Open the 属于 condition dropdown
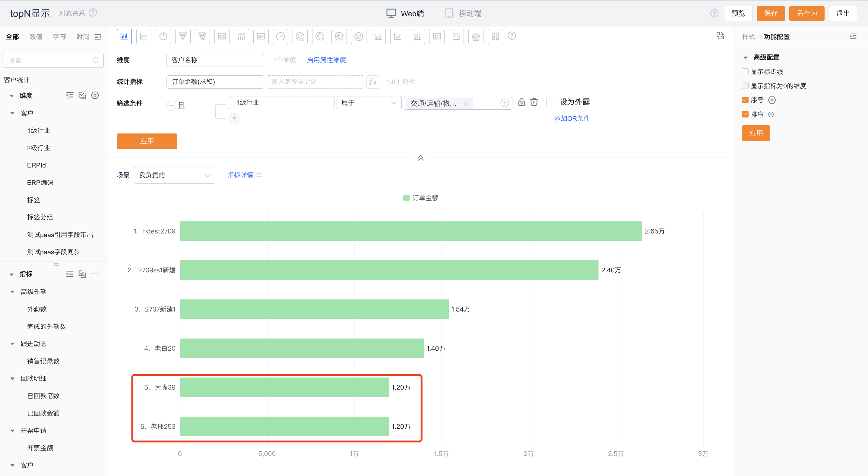Image resolution: width=868 pixels, height=476 pixels. click(x=369, y=103)
